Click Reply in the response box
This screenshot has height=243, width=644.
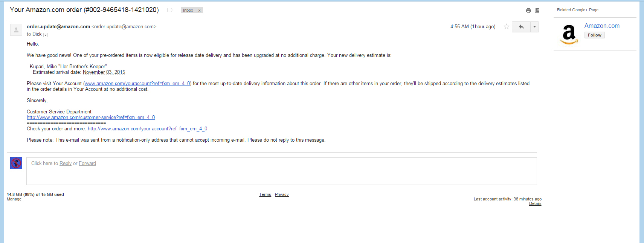click(66, 164)
